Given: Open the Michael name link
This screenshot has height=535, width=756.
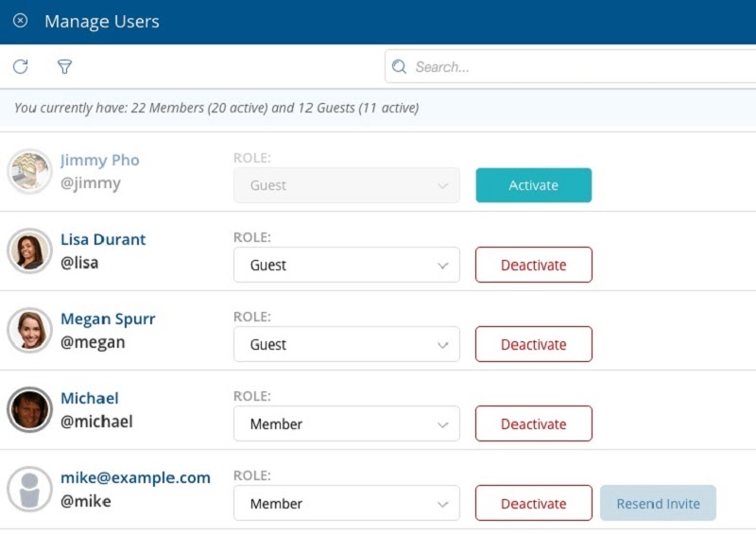Looking at the screenshot, I should [90, 398].
